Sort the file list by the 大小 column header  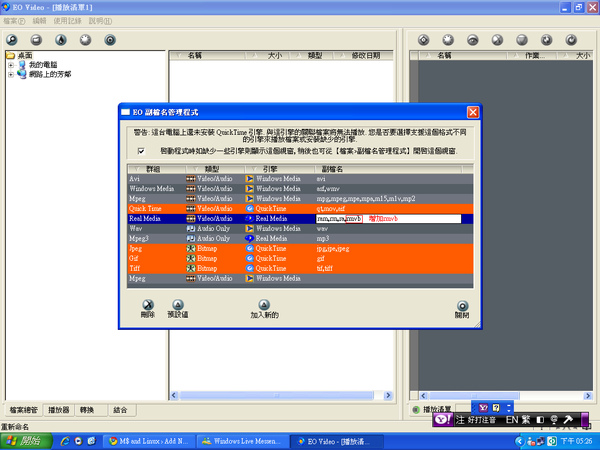tap(267, 56)
